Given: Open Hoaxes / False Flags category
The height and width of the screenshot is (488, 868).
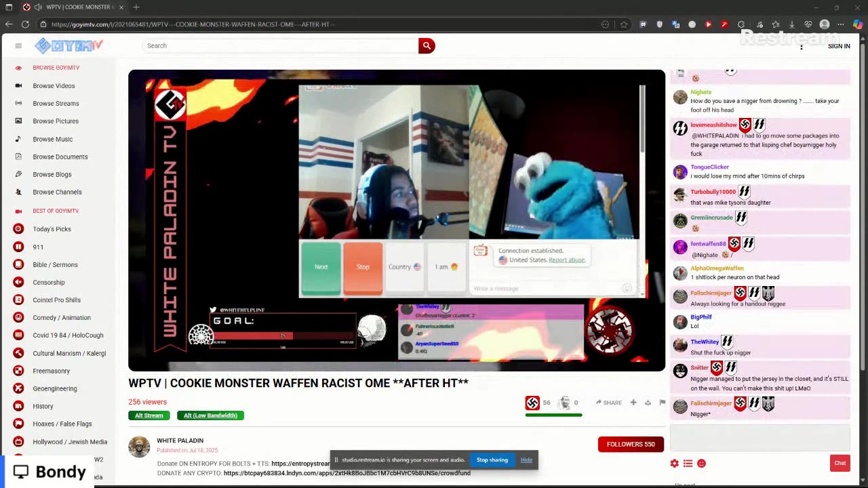Looking at the screenshot, I should click(62, 424).
